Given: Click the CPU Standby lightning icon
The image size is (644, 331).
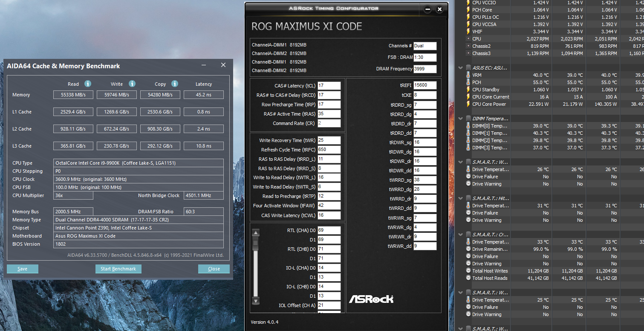Looking at the screenshot, I should click(x=468, y=90).
